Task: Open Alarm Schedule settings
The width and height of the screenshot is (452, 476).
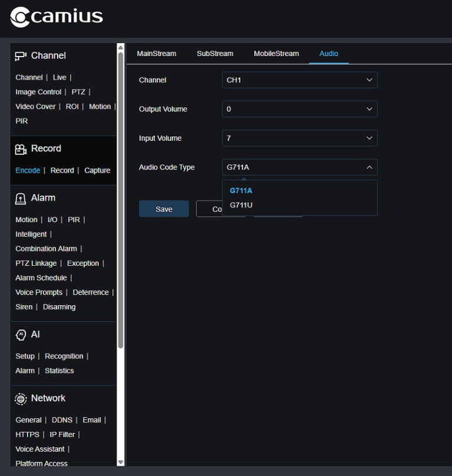Action: (41, 278)
